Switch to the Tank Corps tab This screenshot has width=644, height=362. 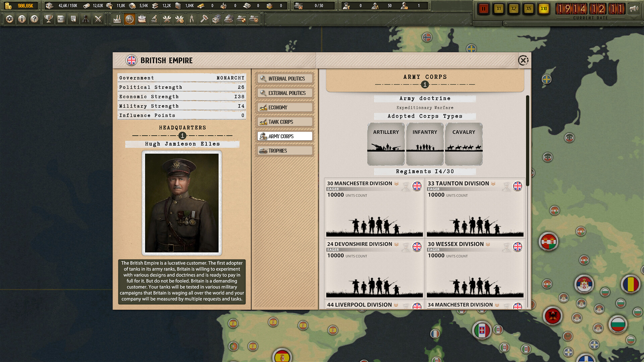284,122
